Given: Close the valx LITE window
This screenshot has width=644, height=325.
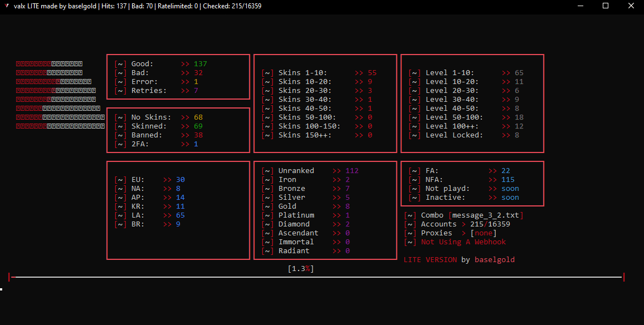Looking at the screenshot, I should coord(631,6).
